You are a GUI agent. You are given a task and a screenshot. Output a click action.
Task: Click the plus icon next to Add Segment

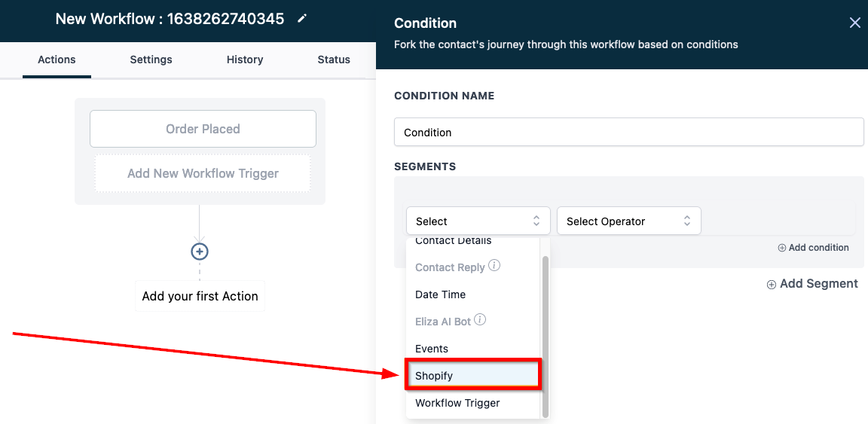click(771, 285)
